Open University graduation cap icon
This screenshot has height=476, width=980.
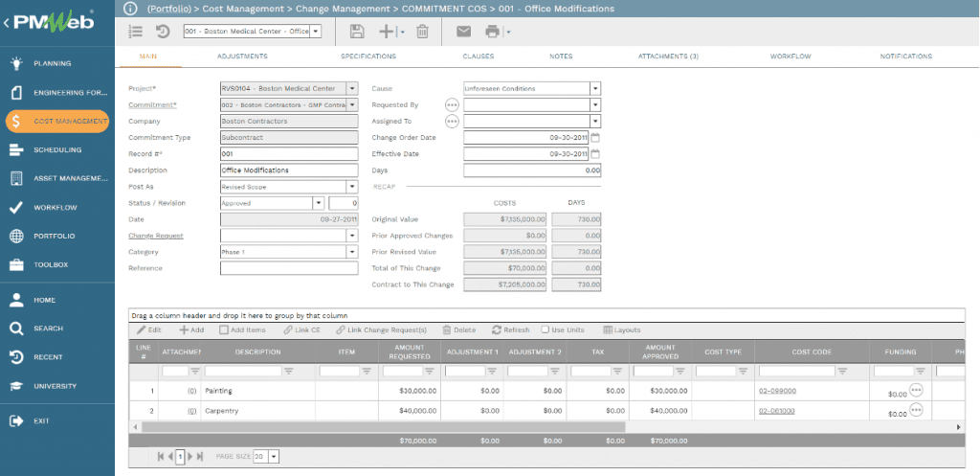pos(16,386)
